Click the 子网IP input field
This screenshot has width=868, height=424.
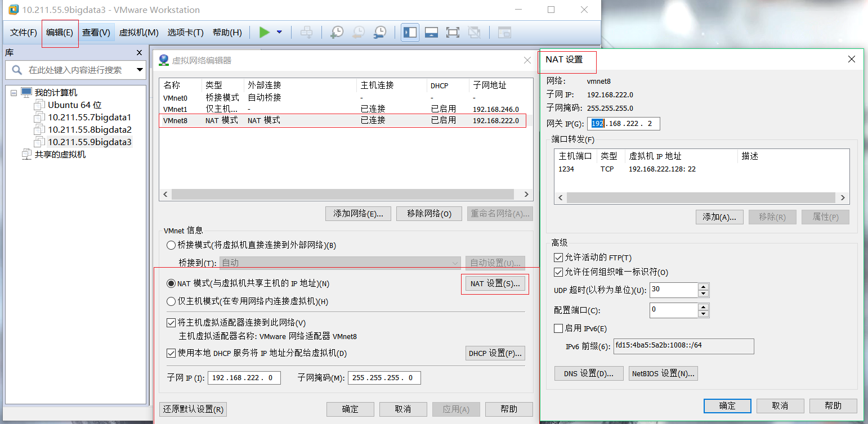pyautogui.click(x=244, y=377)
